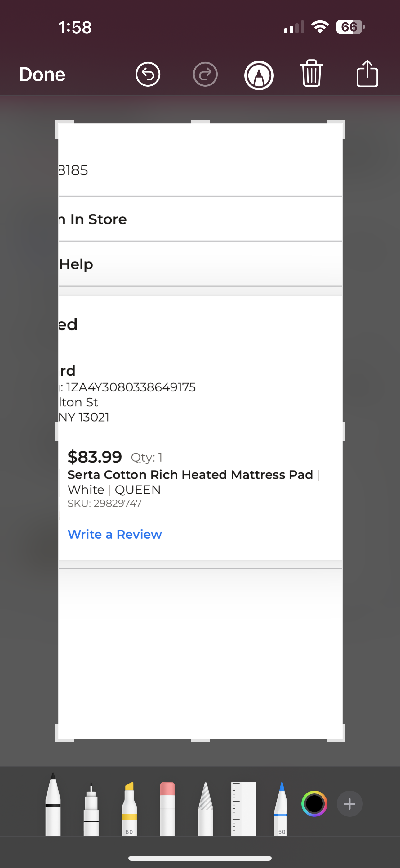Open the plus add-annotation menu
This screenshot has width=400, height=868.
tap(349, 804)
